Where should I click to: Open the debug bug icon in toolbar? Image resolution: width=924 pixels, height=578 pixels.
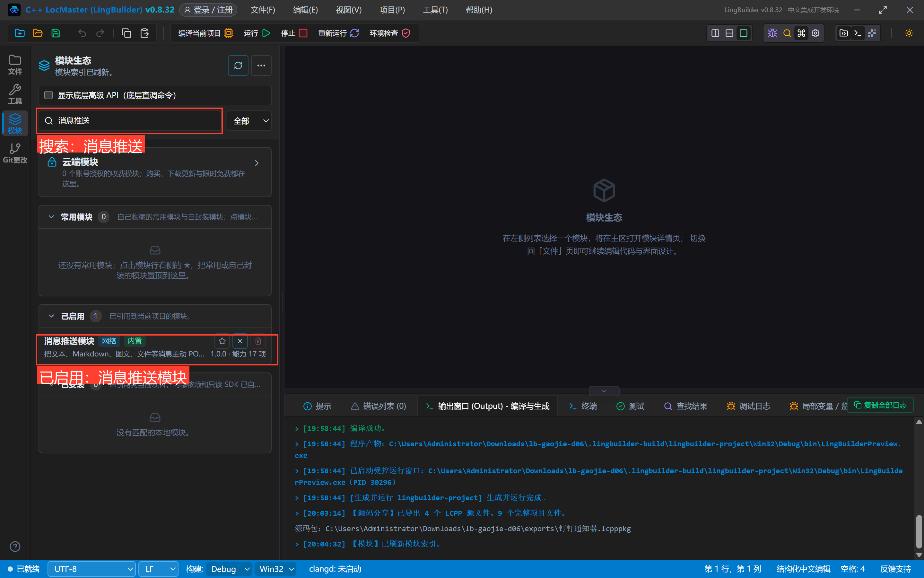pos(772,33)
